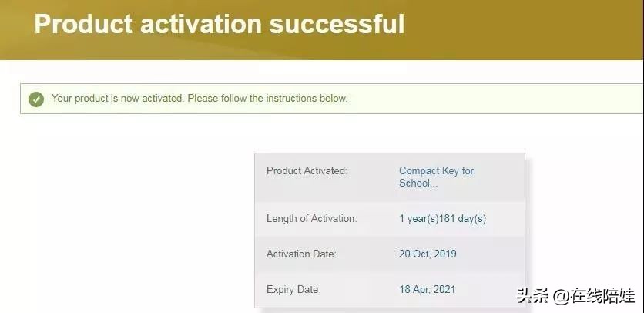Screen dimensions: 644x313
Task: Click empty gold banner right of heading
Action: click(x=532, y=27)
